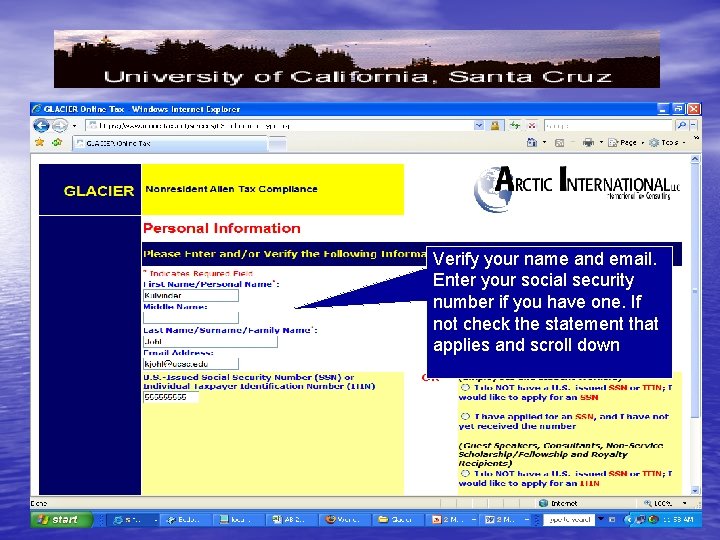Open the PowerPoint grouped taskbar button
The image size is (720, 540).
click(451, 520)
